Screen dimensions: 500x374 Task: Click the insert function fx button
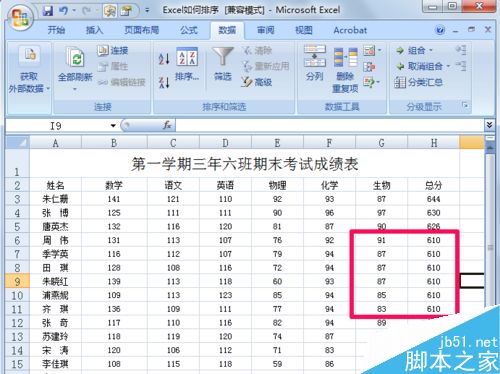167,125
